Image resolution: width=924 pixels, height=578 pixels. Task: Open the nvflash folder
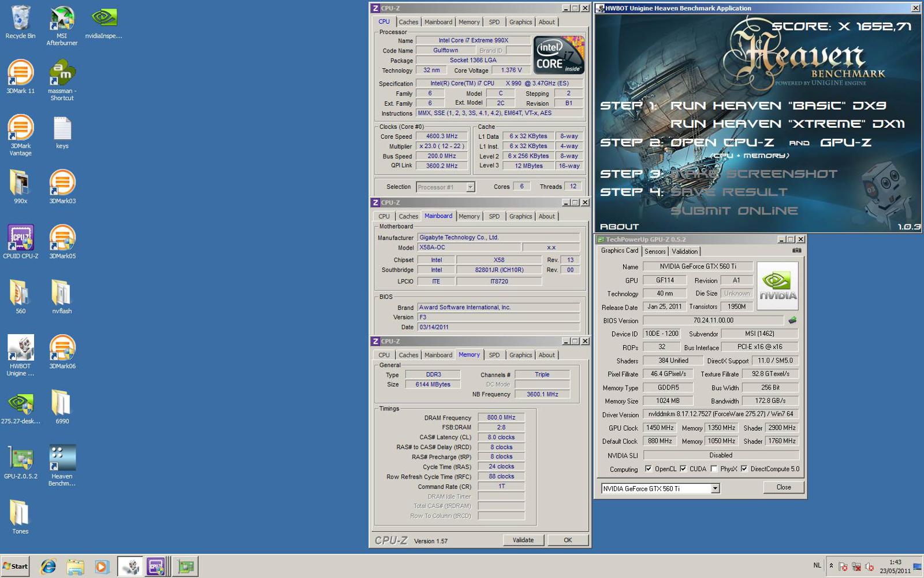point(62,297)
